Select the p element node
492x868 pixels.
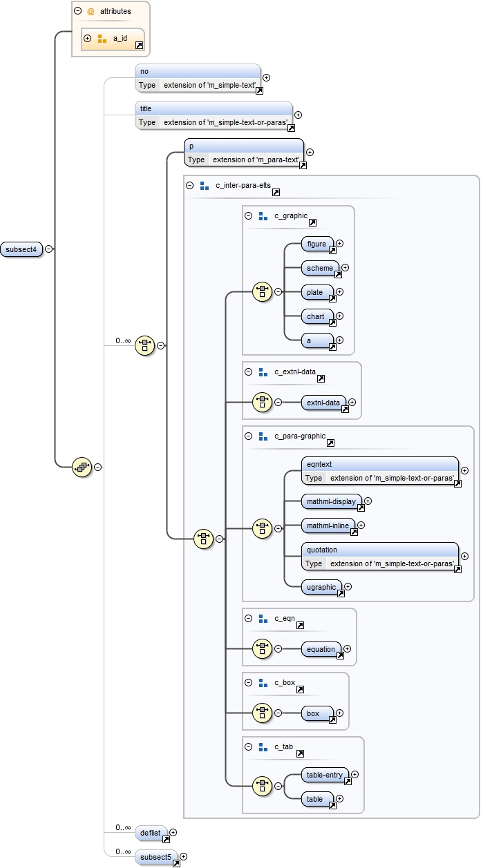pyautogui.click(x=243, y=146)
